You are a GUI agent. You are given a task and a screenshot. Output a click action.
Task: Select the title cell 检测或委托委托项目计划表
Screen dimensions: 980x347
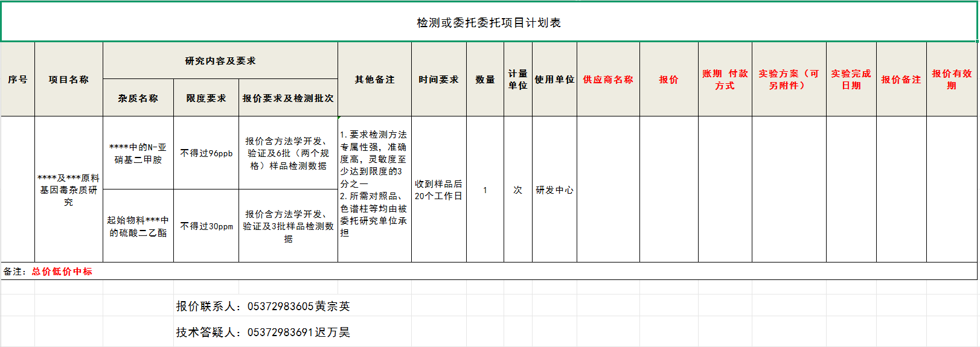(x=488, y=23)
